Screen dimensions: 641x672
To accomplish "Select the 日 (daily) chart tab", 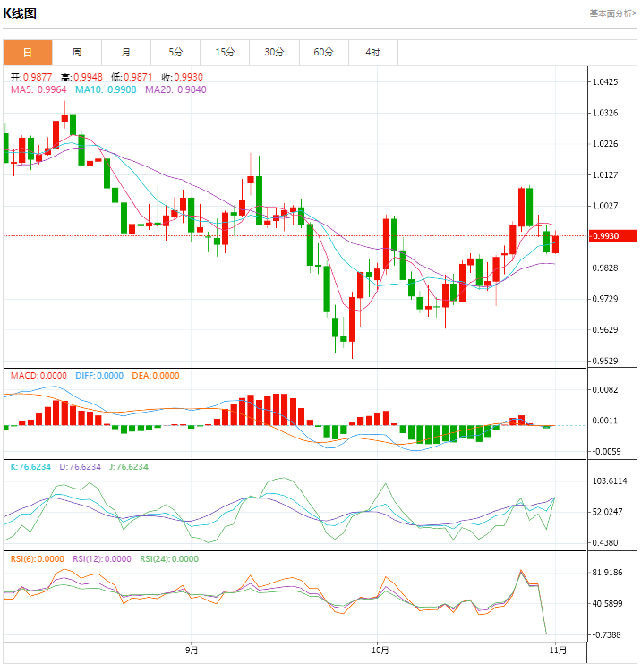I will coord(28,53).
